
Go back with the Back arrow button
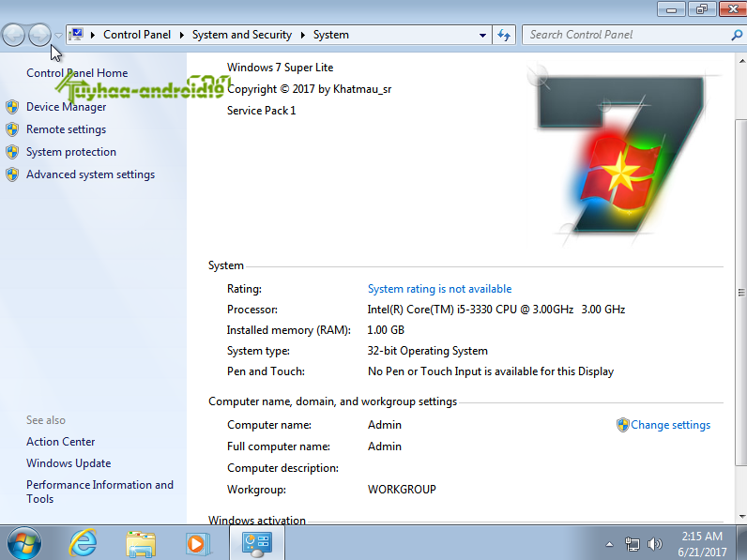[x=14, y=35]
